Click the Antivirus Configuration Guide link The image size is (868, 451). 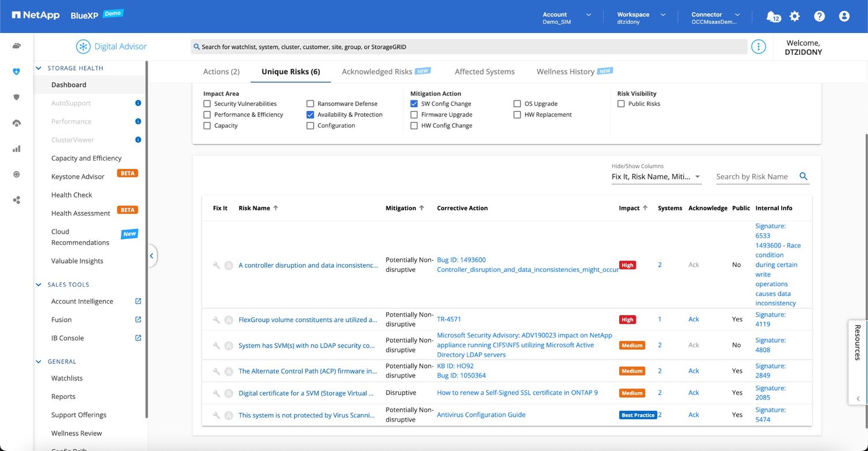point(481,415)
